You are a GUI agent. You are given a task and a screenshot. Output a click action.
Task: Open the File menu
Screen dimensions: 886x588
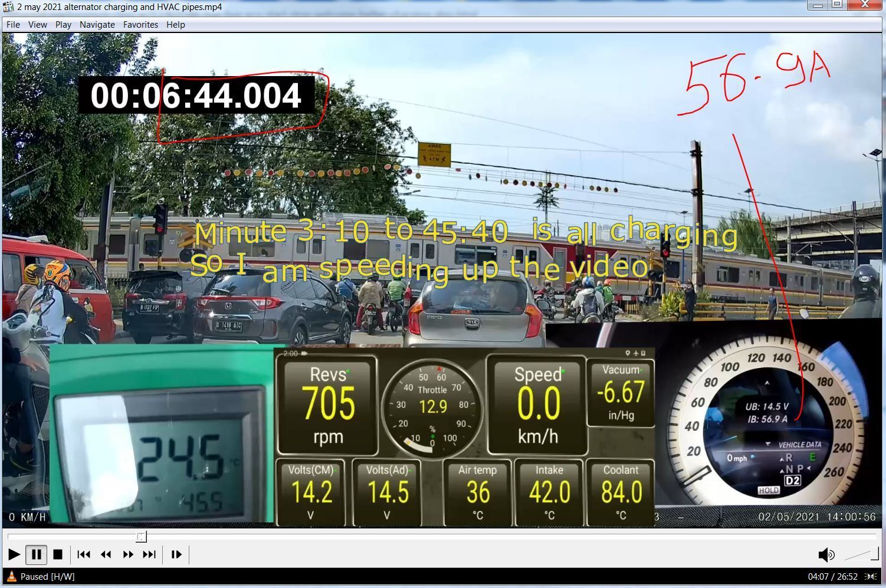[x=13, y=25]
